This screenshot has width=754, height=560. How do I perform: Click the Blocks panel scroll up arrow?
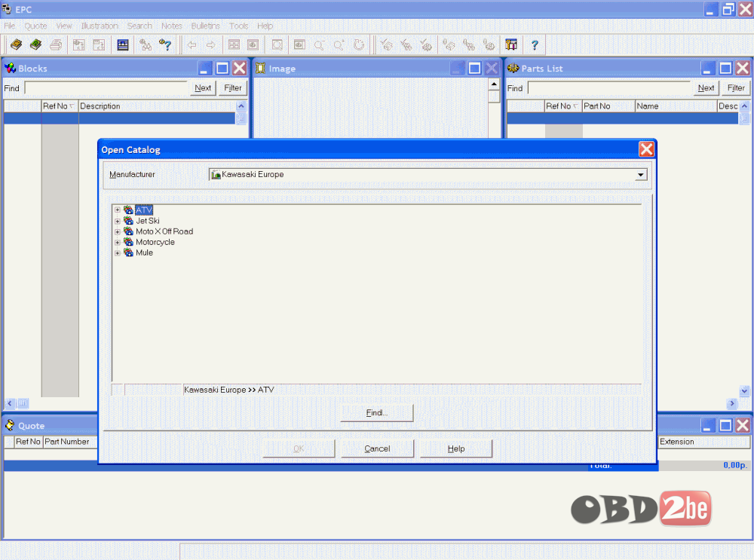241,106
